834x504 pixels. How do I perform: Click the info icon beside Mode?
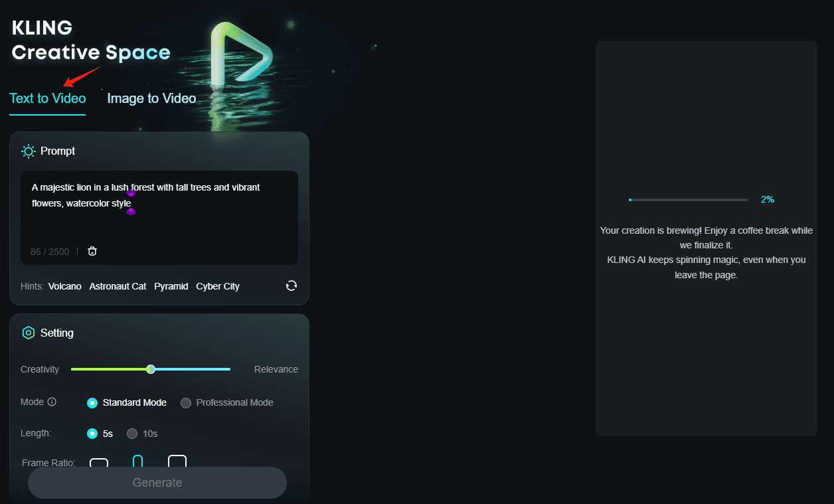coord(52,402)
